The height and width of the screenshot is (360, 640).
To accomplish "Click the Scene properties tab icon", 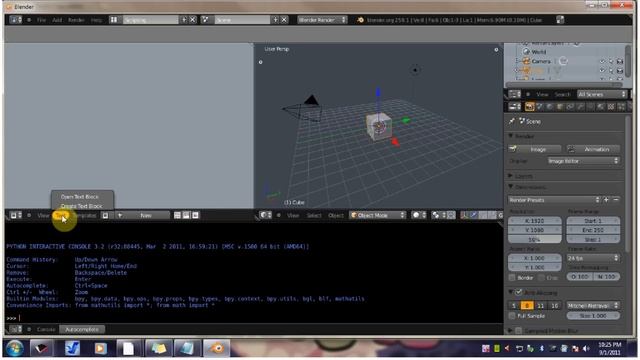I will (x=540, y=107).
